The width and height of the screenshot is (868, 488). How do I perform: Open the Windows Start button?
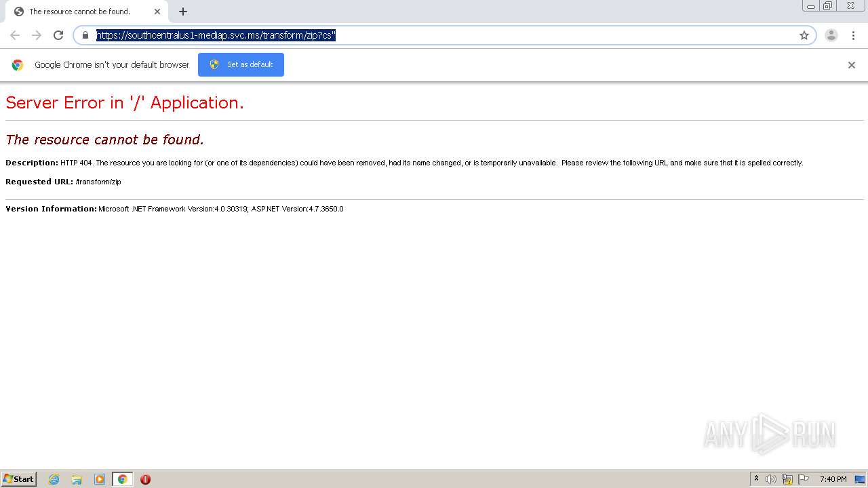coord(19,479)
